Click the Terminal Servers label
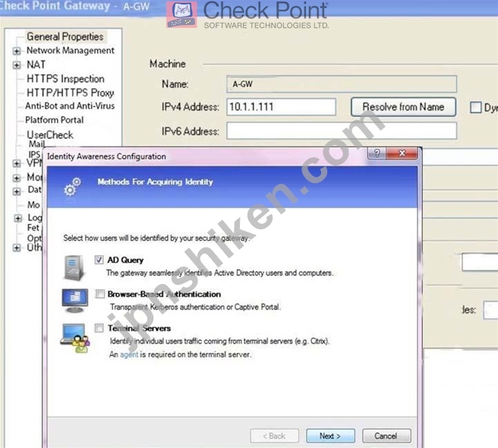 [x=139, y=328]
